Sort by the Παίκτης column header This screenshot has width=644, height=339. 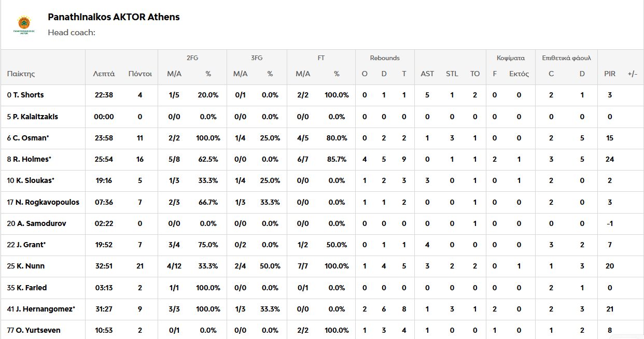coord(21,74)
